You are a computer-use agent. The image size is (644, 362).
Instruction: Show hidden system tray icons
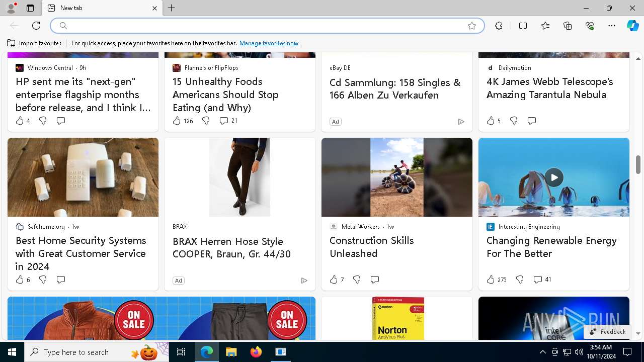pyautogui.click(x=542, y=352)
